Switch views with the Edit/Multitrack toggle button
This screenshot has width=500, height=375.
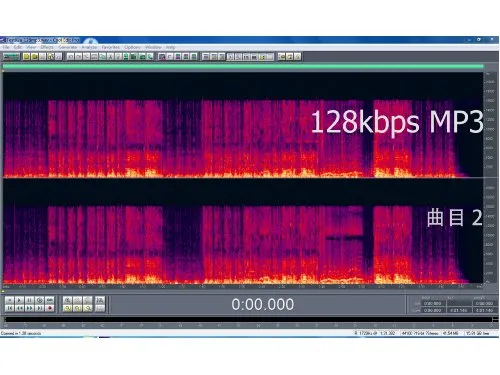point(11,56)
